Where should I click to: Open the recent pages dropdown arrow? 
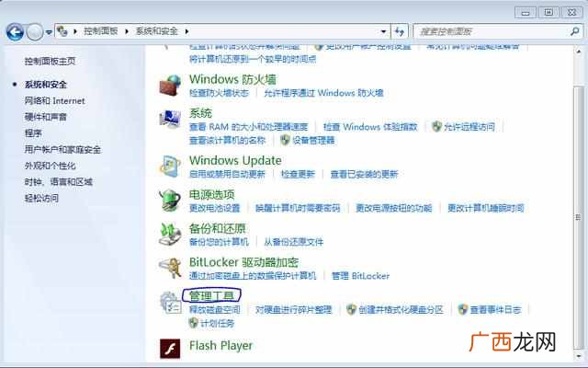pyautogui.click(x=49, y=32)
